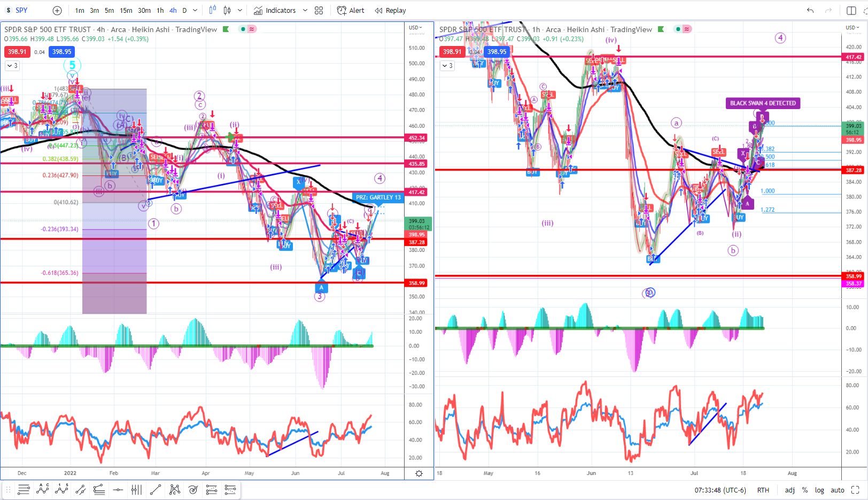
Task: Select the blue bars chart style icon
Action: (213, 10)
